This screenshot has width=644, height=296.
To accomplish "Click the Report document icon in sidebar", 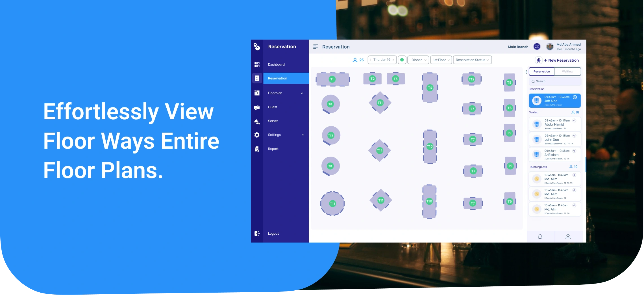I will [257, 149].
